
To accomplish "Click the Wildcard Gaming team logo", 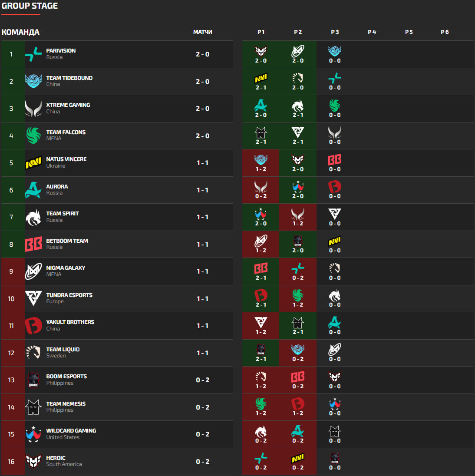I will [33, 434].
